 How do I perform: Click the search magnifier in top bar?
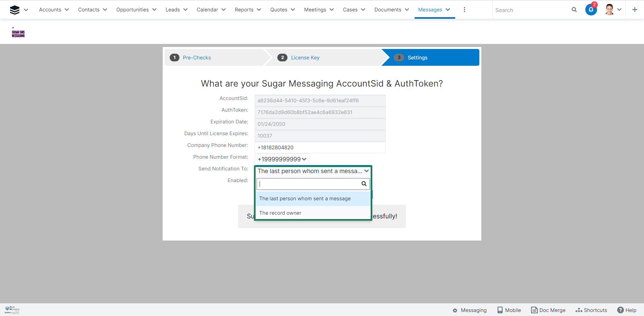[x=574, y=10]
